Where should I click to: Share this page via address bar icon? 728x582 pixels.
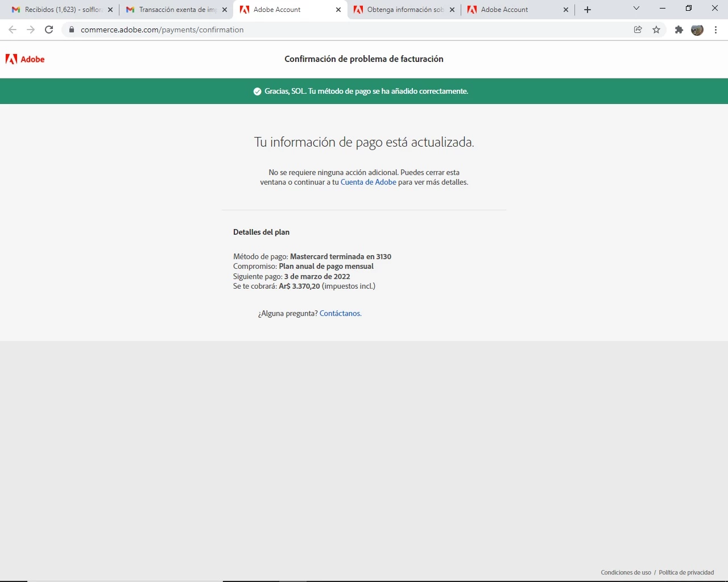(638, 30)
